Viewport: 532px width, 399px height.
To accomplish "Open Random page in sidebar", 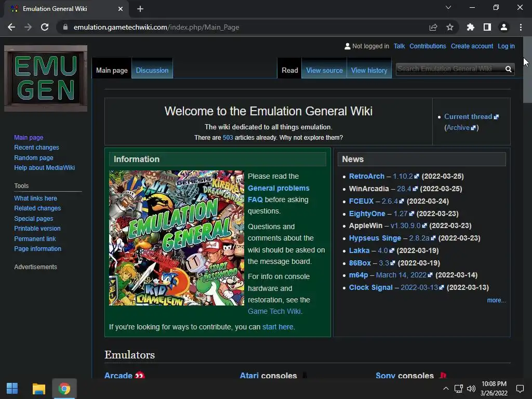I will tap(34, 158).
